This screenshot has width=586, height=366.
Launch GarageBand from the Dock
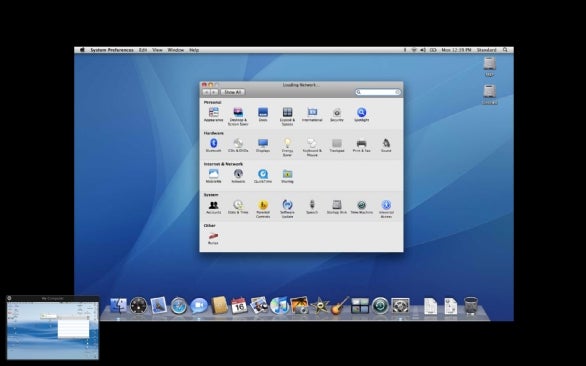pos(340,305)
